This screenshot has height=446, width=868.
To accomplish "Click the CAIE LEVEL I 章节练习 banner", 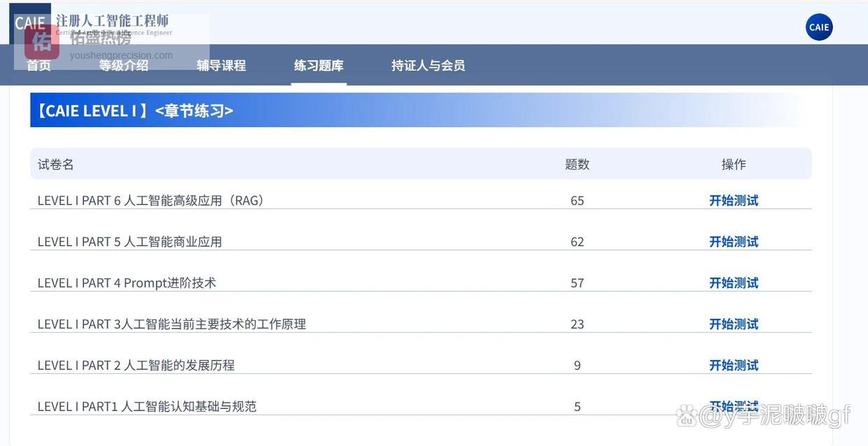I will [x=134, y=110].
